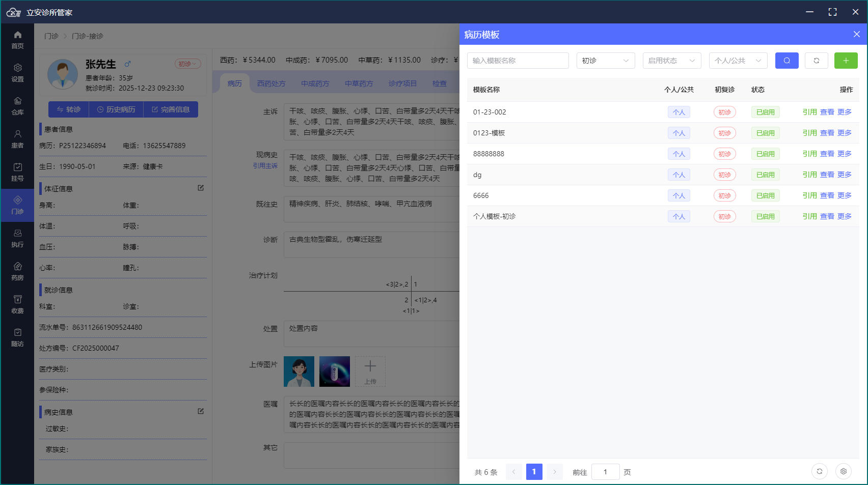This screenshot has width=868, height=485.
Task: Switch to the 西药处方 tab
Action: [x=271, y=83]
